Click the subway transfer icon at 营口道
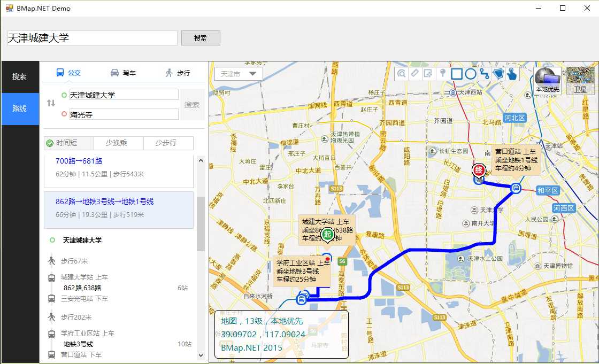Screen dimensions: 599x364 pyautogui.click(x=516, y=188)
